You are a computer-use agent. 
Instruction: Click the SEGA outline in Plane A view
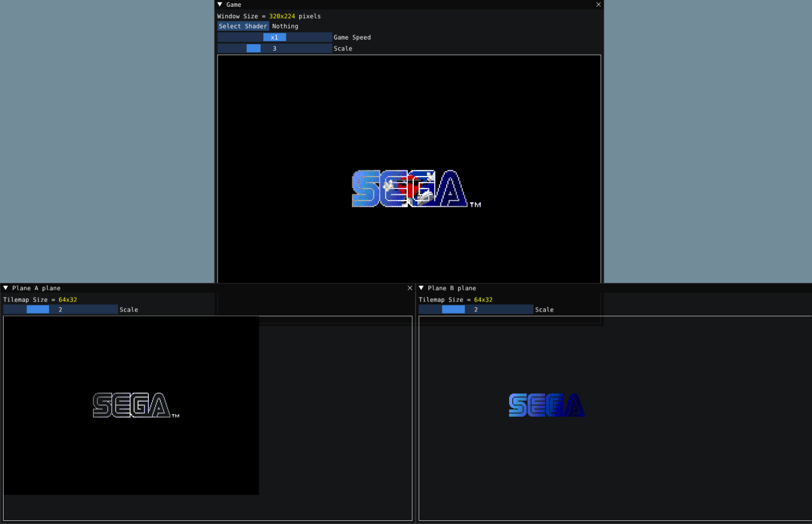(133, 405)
